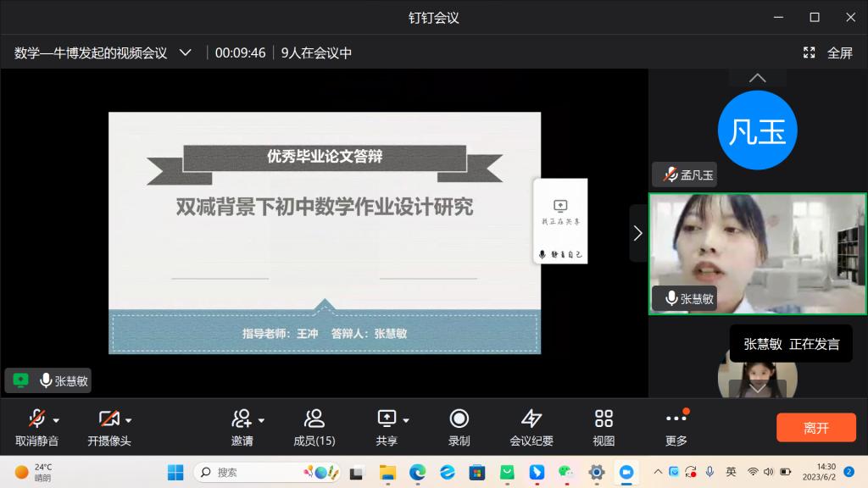Click the 凡玉 avatar tile
868x488 pixels.
(x=757, y=131)
